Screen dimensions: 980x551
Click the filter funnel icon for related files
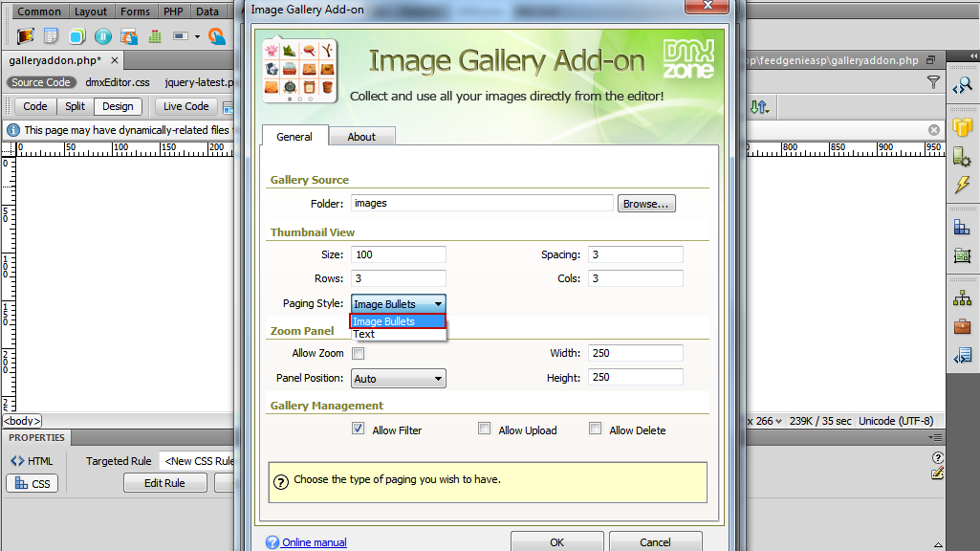[933, 82]
